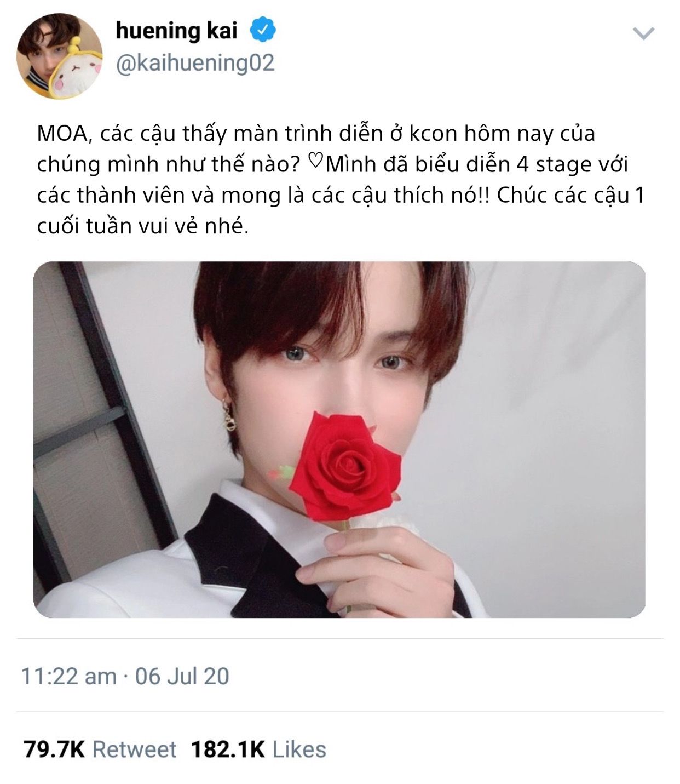Screen dimensions: 680x784
Task: Open huening kai's round profile avatar
Action: click(x=59, y=55)
